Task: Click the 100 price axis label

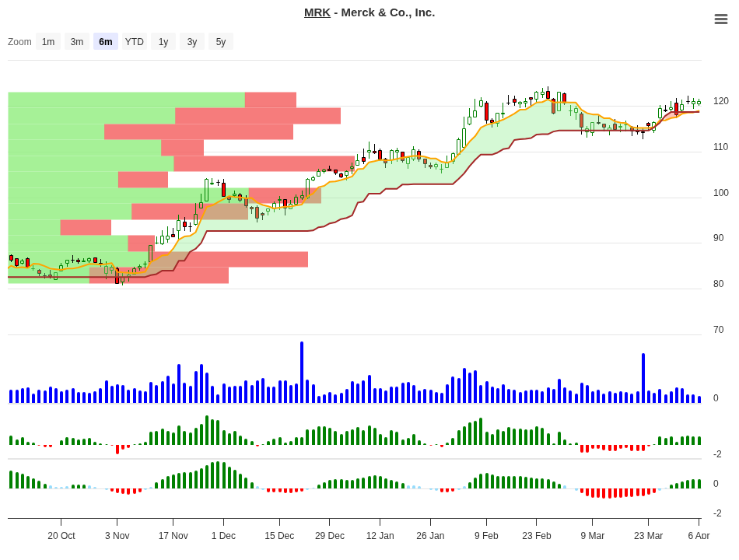Action: pyautogui.click(x=720, y=192)
